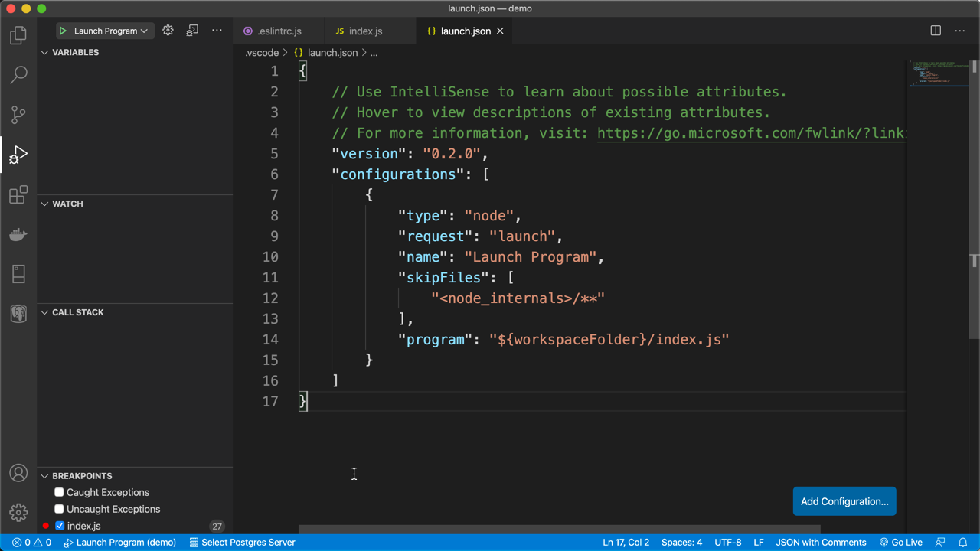The height and width of the screenshot is (551, 980).
Task: Open the Source Control view
Action: (18, 115)
